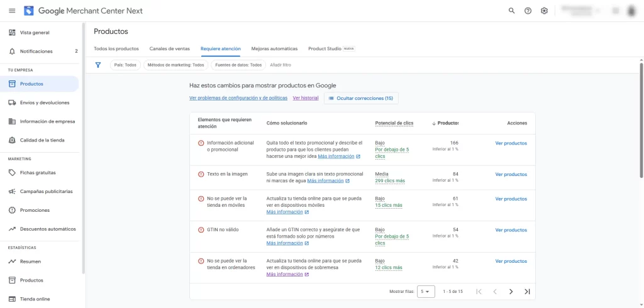Switch to Canales de ventas tab
Screen dimensions: 644x308
pos(170,48)
